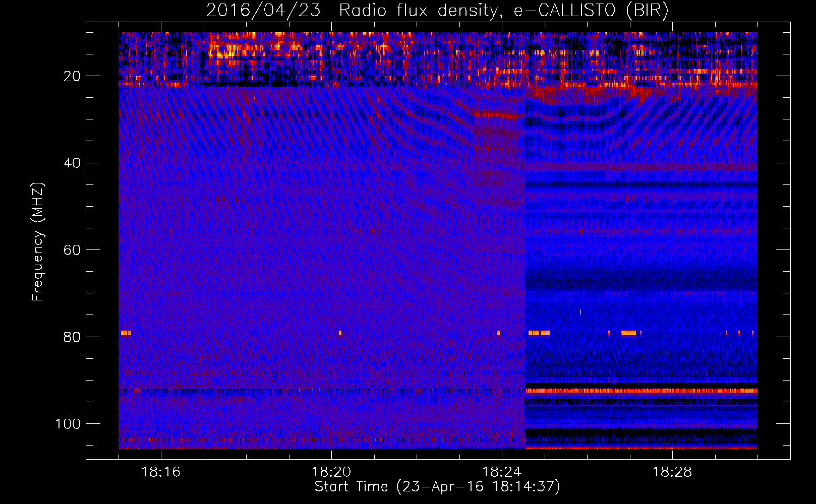
Task: Click the 40 MHz frequency tick label
Action: [72, 163]
